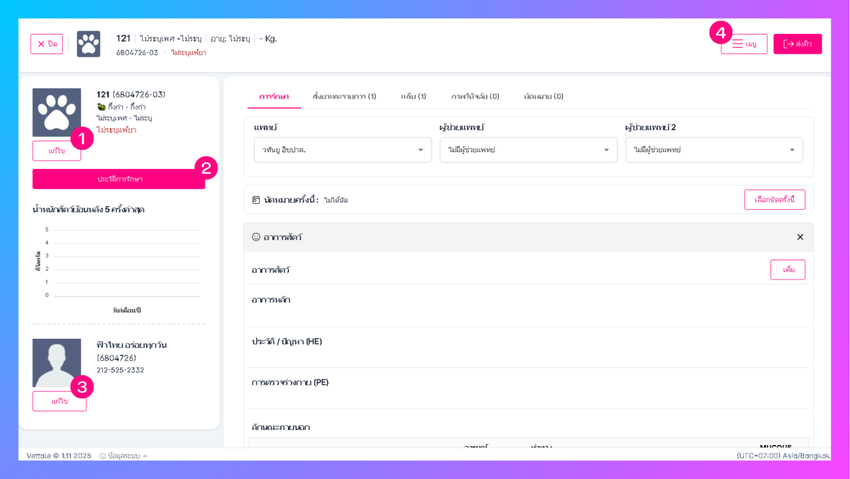Click the ไม่ได้นัด appointment status text
The width and height of the screenshot is (850, 479).
point(336,200)
